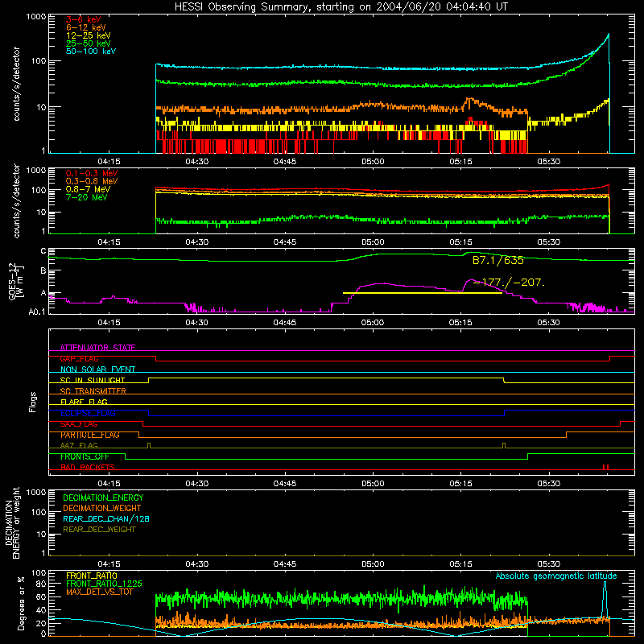This screenshot has width=644, height=644.
Task: Click the SC_TRANSMITTER flag label
Action: click(x=93, y=391)
